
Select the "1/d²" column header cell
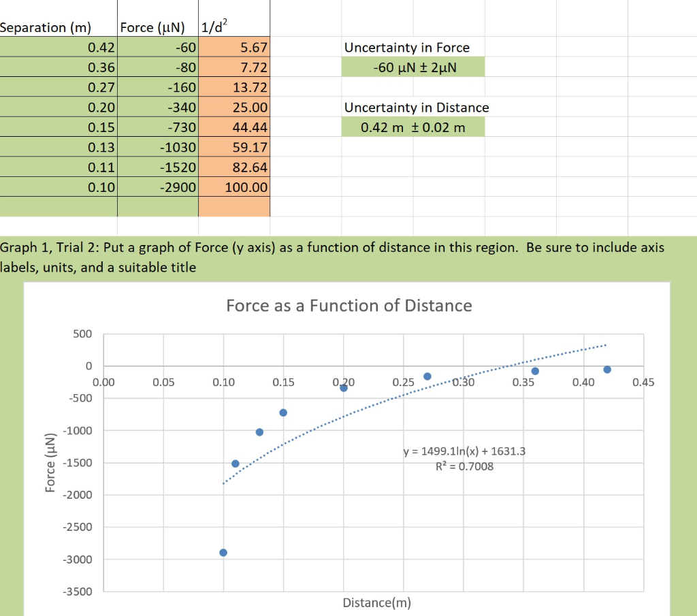214,27
